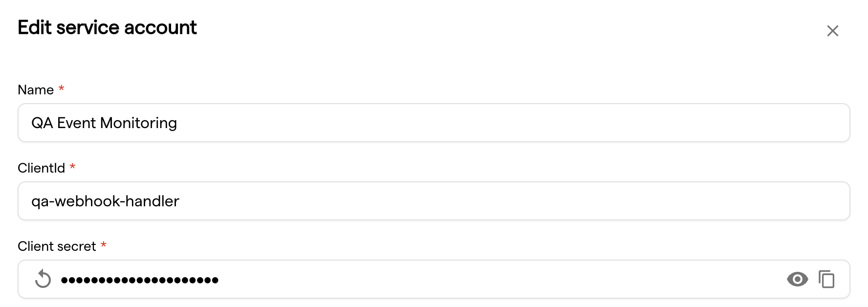This screenshot has height=307, width=868.
Task: Click the red asterisk beside Name
Action: tap(62, 88)
